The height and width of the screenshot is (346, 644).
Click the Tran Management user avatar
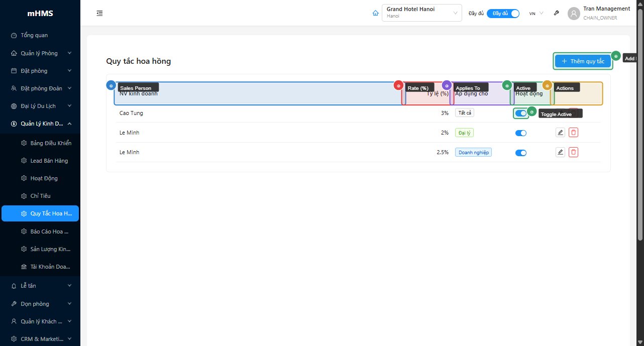(x=574, y=14)
